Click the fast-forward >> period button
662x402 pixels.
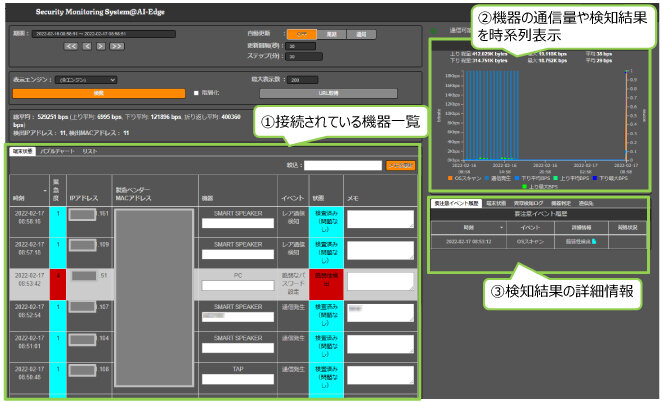click(x=118, y=46)
